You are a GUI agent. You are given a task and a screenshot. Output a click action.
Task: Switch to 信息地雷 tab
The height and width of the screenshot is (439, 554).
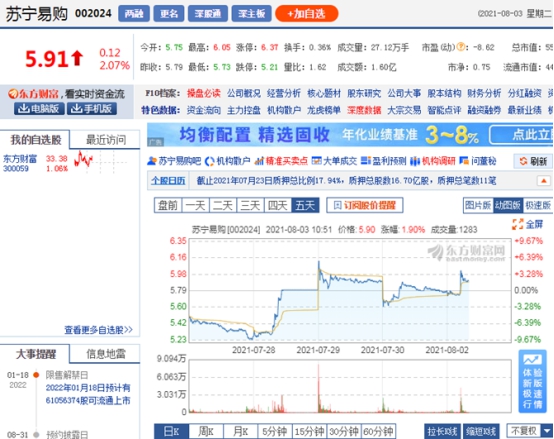[x=105, y=354]
